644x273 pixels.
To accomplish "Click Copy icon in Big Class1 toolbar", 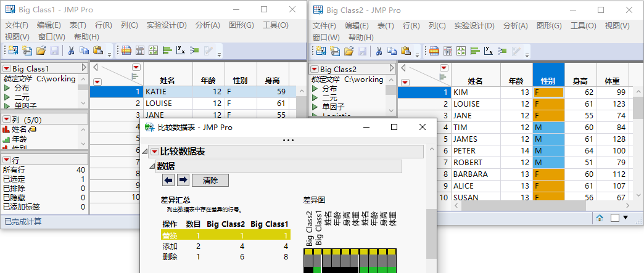I will tap(85, 51).
